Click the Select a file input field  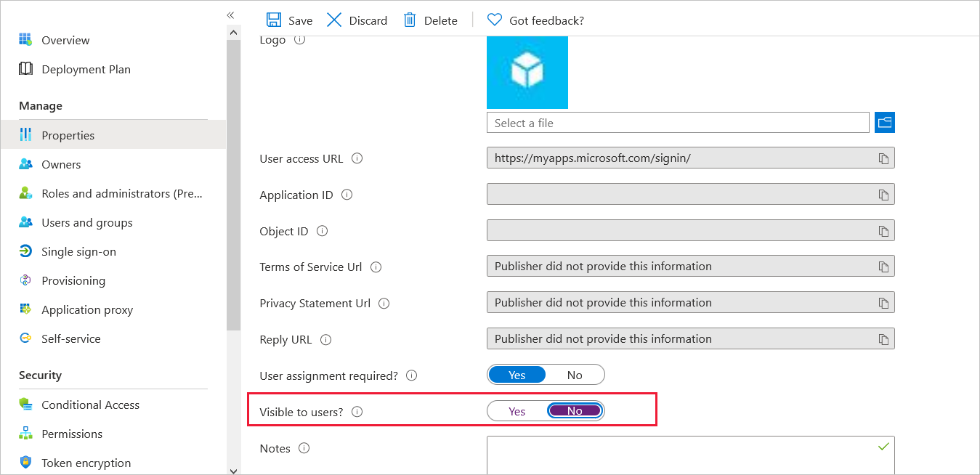pyautogui.click(x=678, y=123)
